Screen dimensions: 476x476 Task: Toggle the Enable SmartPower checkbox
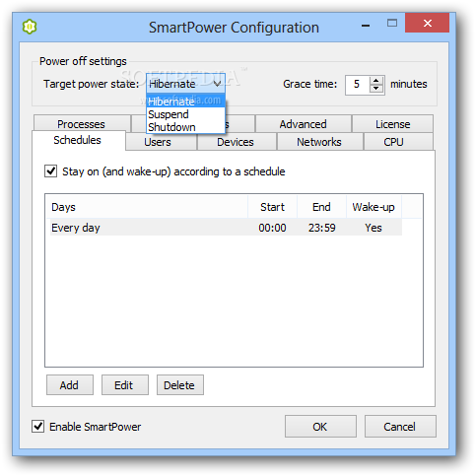[x=38, y=427]
